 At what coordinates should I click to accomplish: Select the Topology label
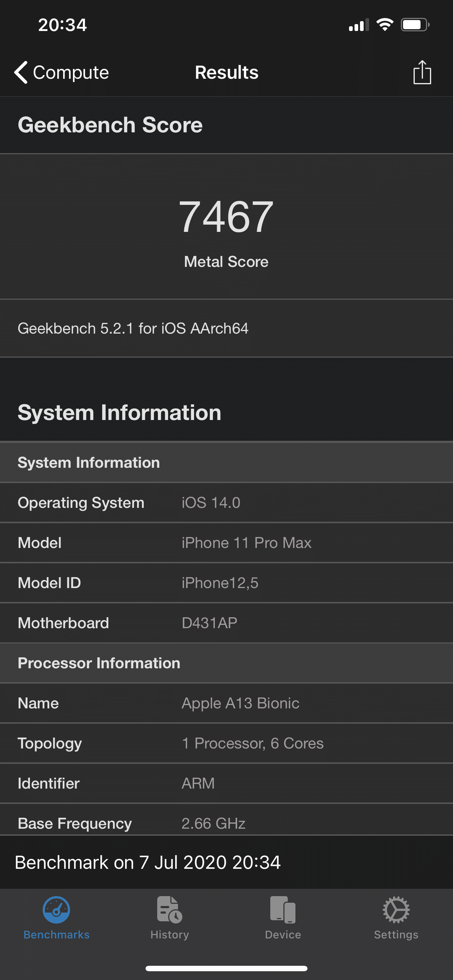coord(50,744)
